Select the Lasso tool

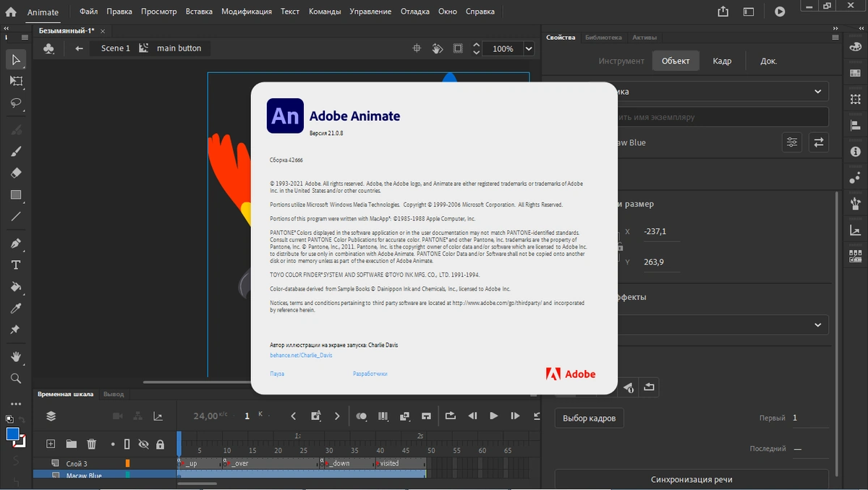(16, 103)
